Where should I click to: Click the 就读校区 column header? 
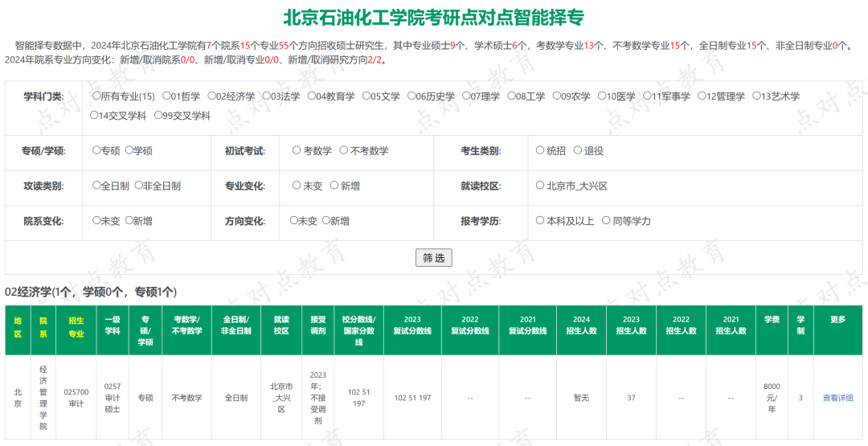pyautogui.click(x=281, y=330)
